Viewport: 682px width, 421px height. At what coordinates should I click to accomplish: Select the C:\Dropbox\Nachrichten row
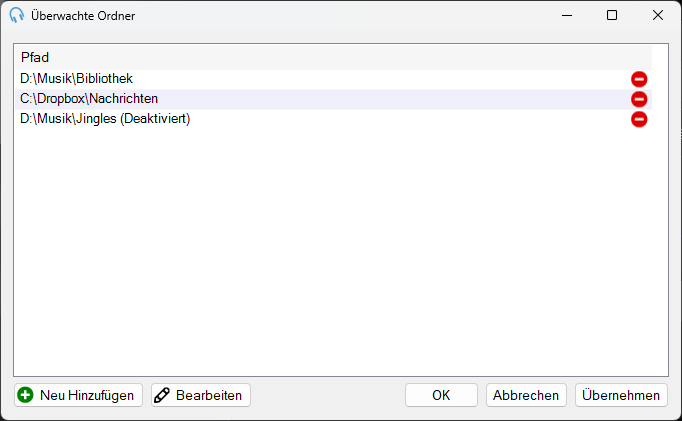click(333, 99)
